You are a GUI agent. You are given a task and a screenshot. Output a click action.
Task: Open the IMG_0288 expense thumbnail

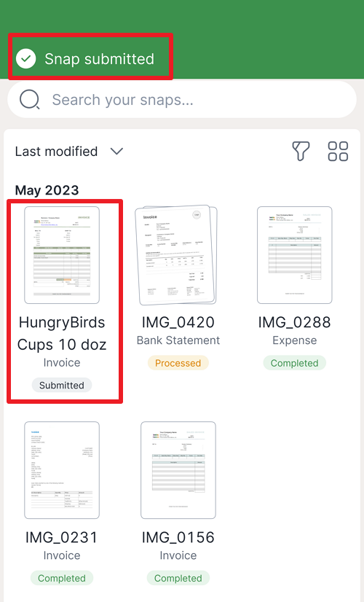coord(295,255)
